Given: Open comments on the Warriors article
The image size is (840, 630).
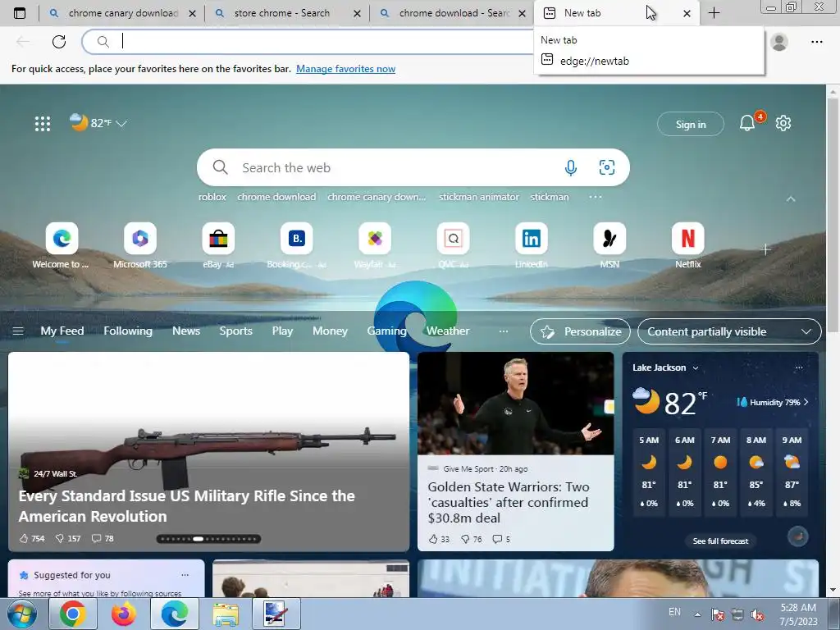Looking at the screenshot, I should [x=501, y=539].
